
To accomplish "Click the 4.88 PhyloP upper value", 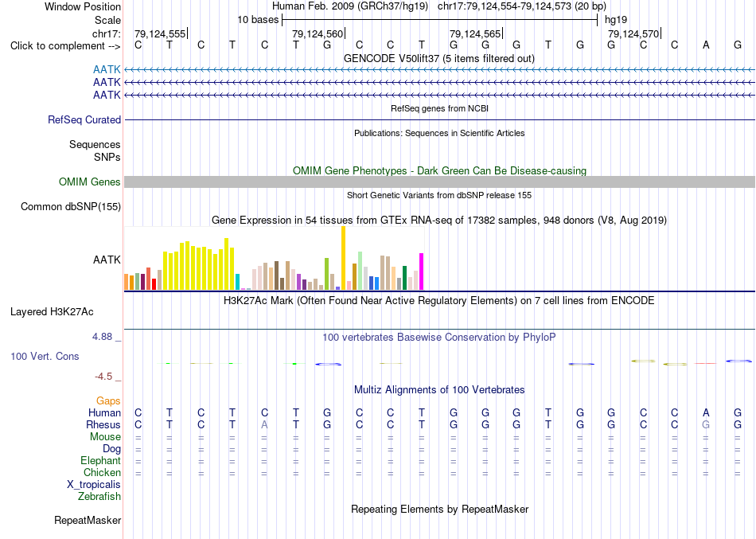I will point(102,337).
